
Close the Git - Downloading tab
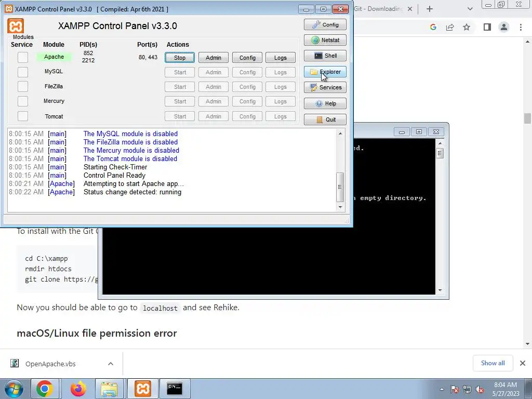(410, 9)
